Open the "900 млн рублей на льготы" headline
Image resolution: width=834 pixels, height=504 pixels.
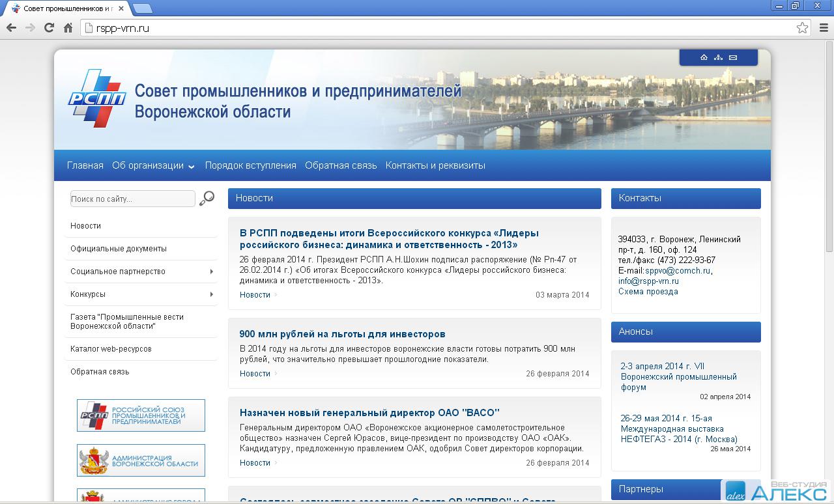342,334
